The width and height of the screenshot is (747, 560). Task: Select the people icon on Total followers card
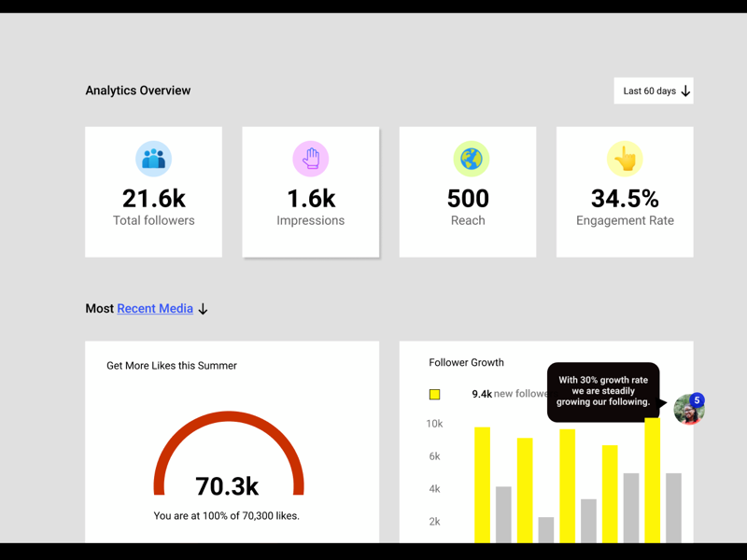point(153,159)
